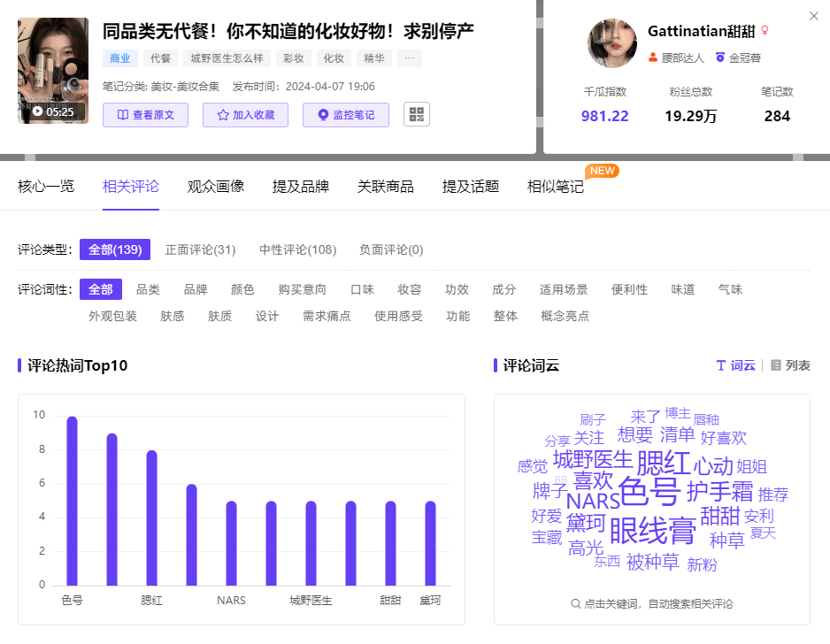This screenshot has width=830, height=644.
Task: Filter by 中性评论(108)
Action: point(298,249)
